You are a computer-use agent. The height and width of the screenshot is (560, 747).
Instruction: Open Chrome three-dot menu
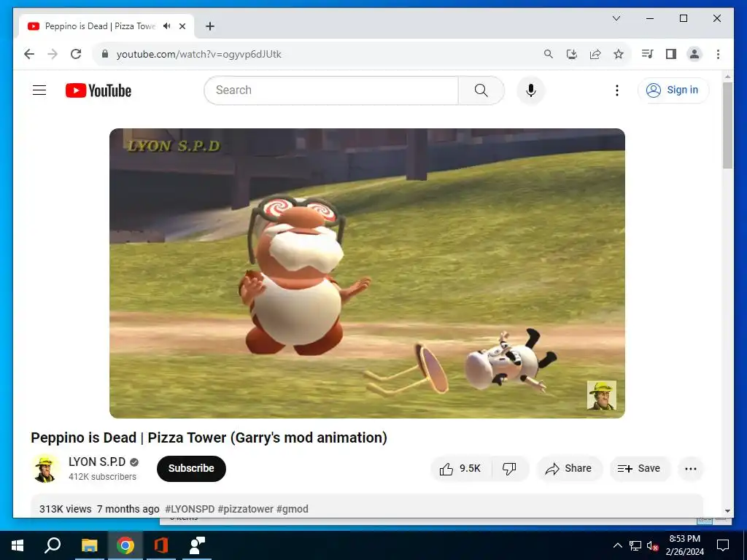718,54
